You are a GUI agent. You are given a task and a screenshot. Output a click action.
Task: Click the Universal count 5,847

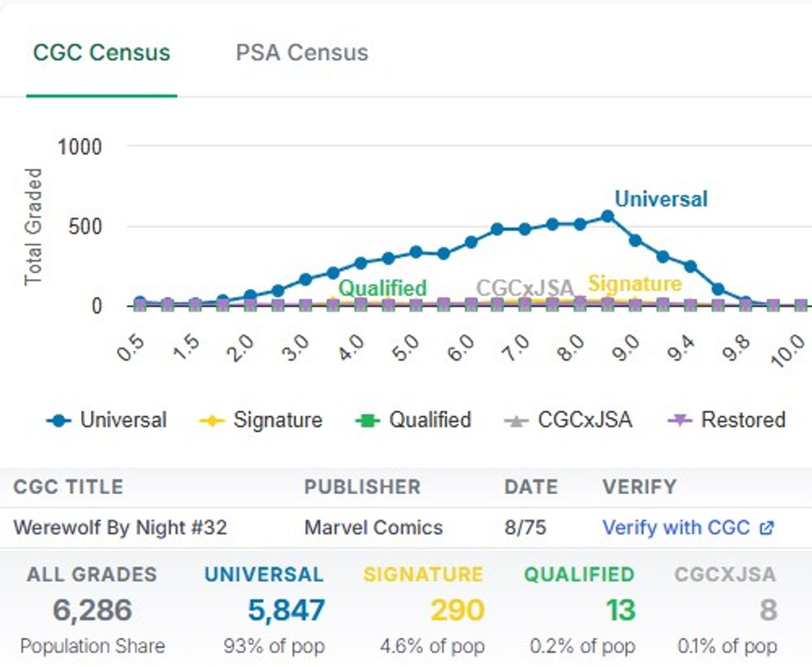coord(286,610)
